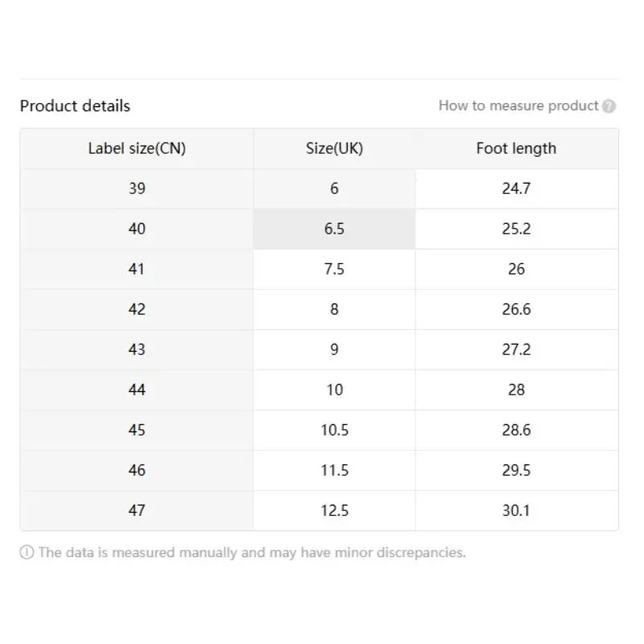Click the info icon beside the disclaimer
This screenshot has width=644, height=644.
27,552
